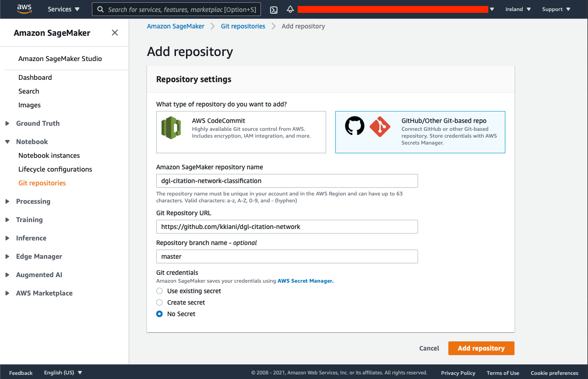Choose AWS CodeCommit repository type
Viewport: 588px width, 379px height.
tap(241, 132)
